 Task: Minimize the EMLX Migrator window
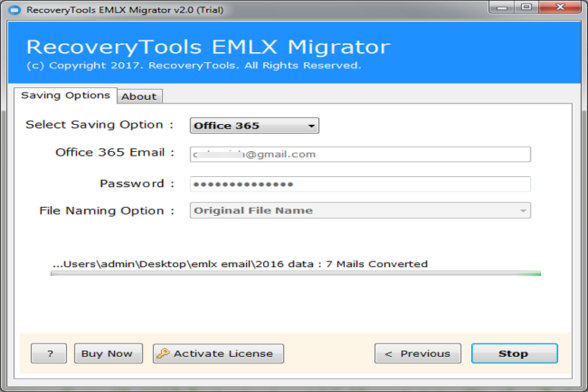(x=501, y=7)
